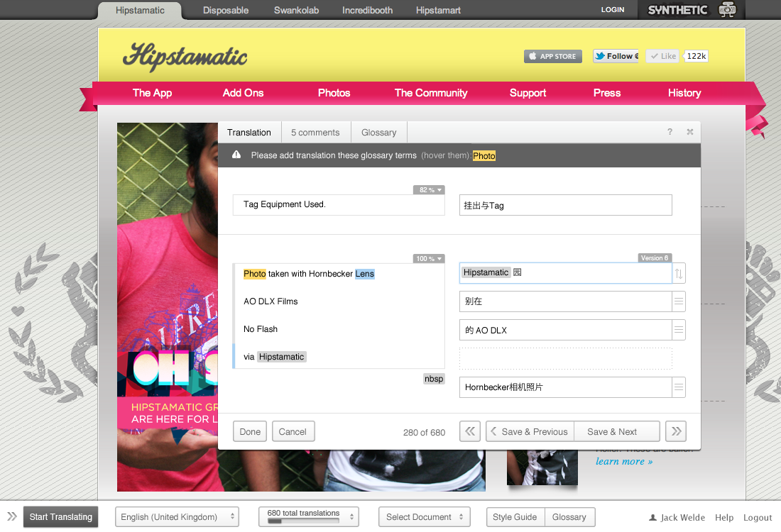
Task: Click the Facebook Like button
Action: coord(662,56)
